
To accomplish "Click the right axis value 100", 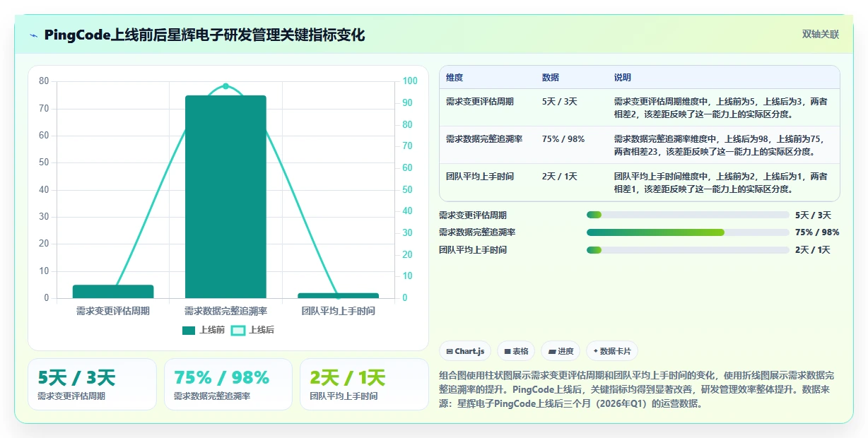I will point(410,81).
